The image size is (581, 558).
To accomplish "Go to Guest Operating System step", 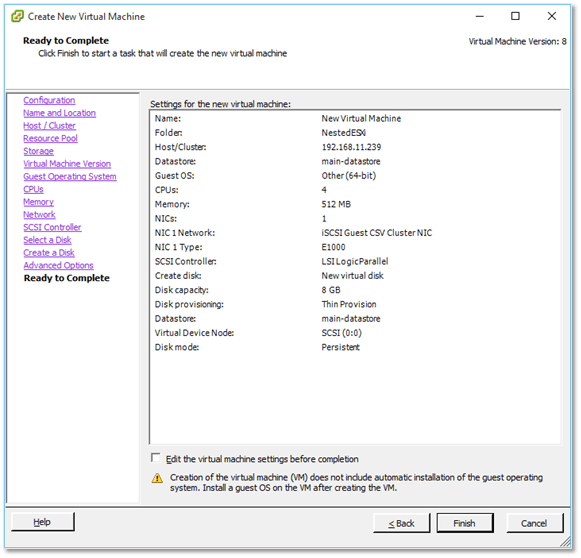I will [70, 176].
